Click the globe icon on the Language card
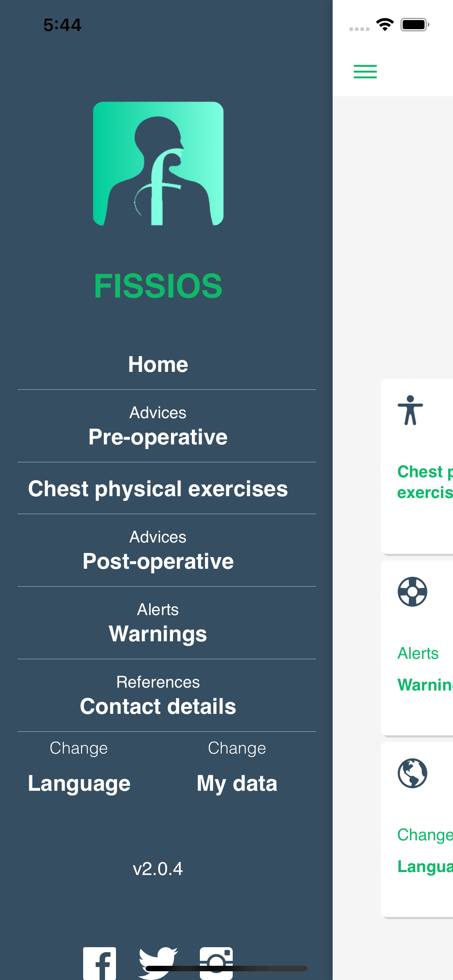This screenshot has height=980, width=453. (413, 773)
